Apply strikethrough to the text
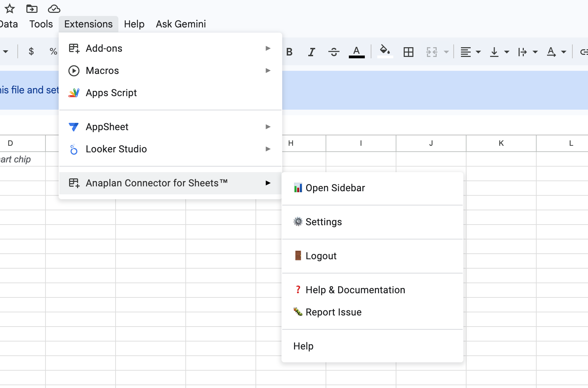The width and height of the screenshot is (588, 388). point(334,52)
